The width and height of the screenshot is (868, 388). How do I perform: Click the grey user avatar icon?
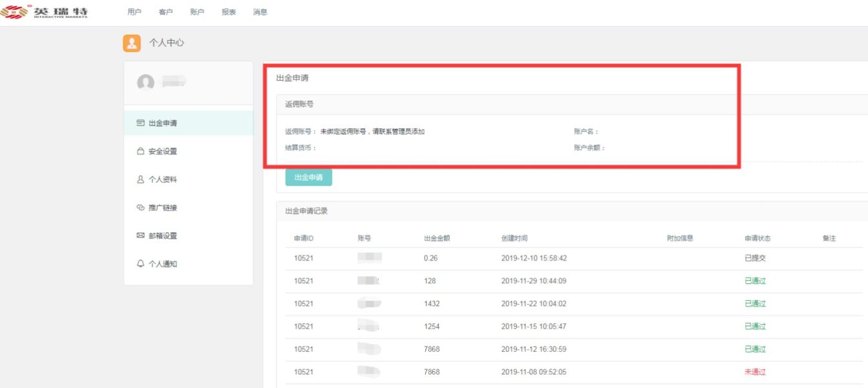pos(145,82)
